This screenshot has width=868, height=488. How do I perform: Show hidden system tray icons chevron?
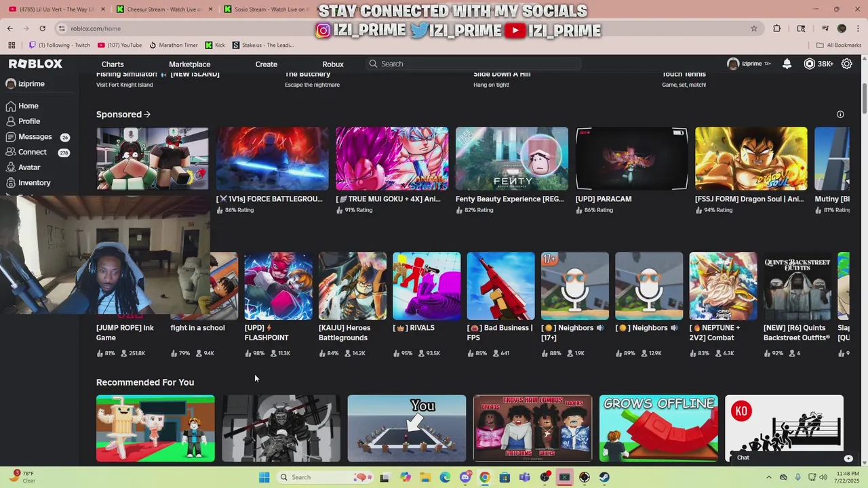coord(769,477)
